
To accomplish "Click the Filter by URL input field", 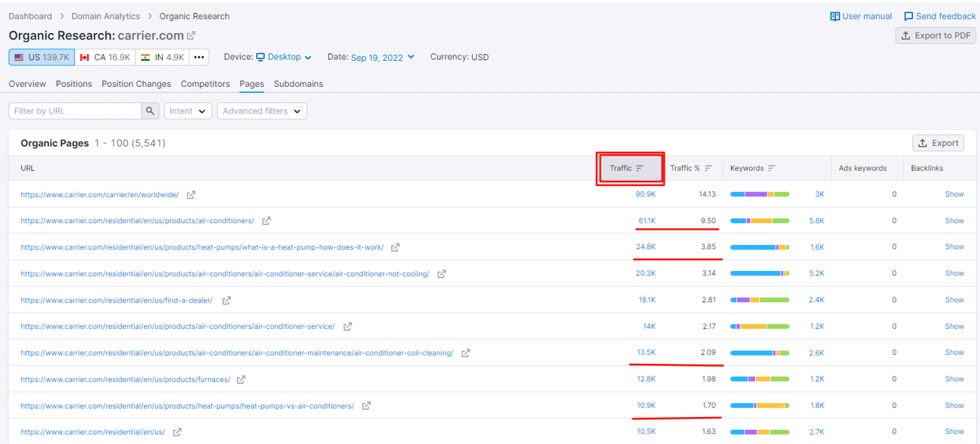I will pyautogui.click(x=75, y=111).
